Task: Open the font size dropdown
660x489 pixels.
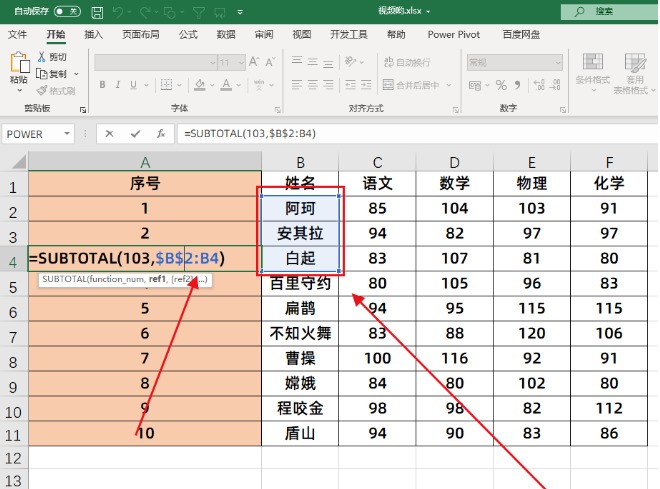Action: pos(241,63)
